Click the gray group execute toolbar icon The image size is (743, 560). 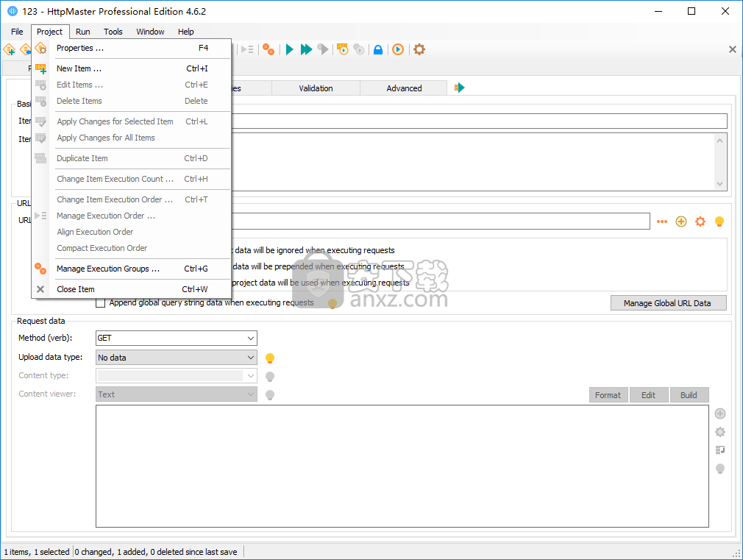pyautogui.click(x=359, y=49)
